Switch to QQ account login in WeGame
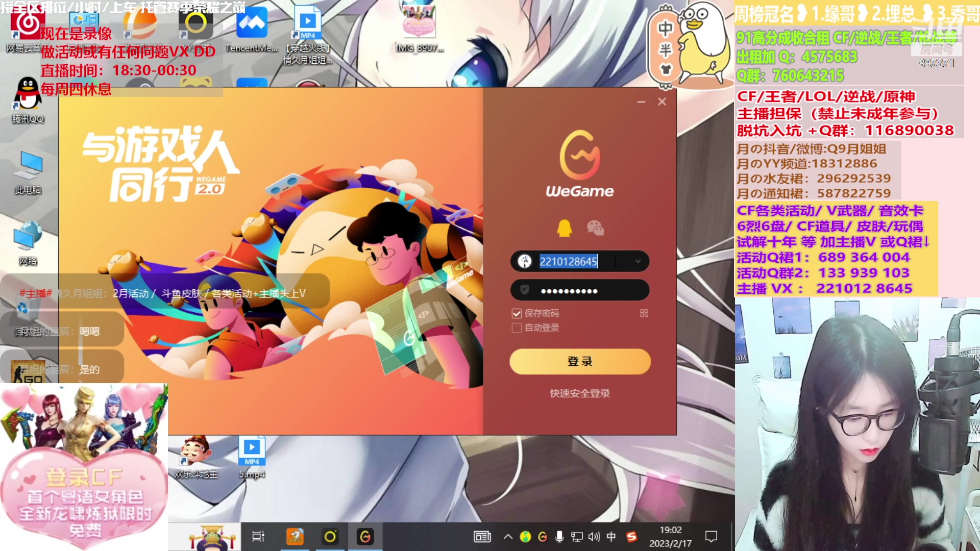The width and height of the screenshot is (980, 551). tap(564, 228)
